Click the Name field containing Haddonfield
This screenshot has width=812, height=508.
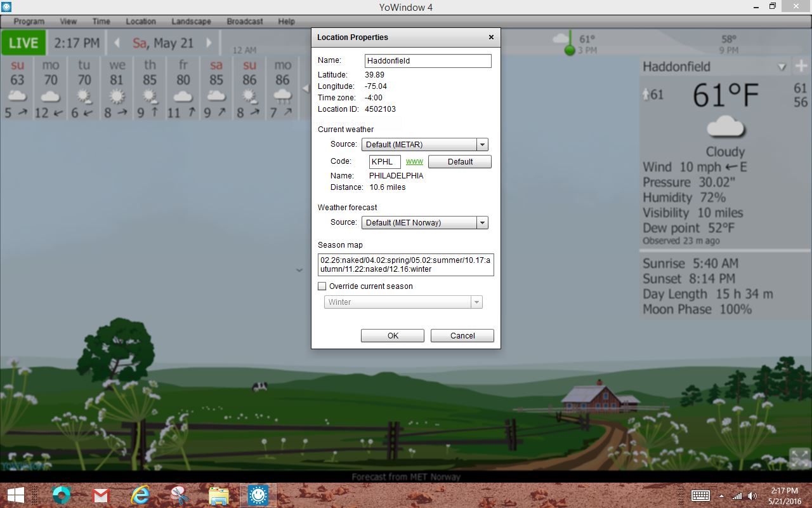(428, 61)
